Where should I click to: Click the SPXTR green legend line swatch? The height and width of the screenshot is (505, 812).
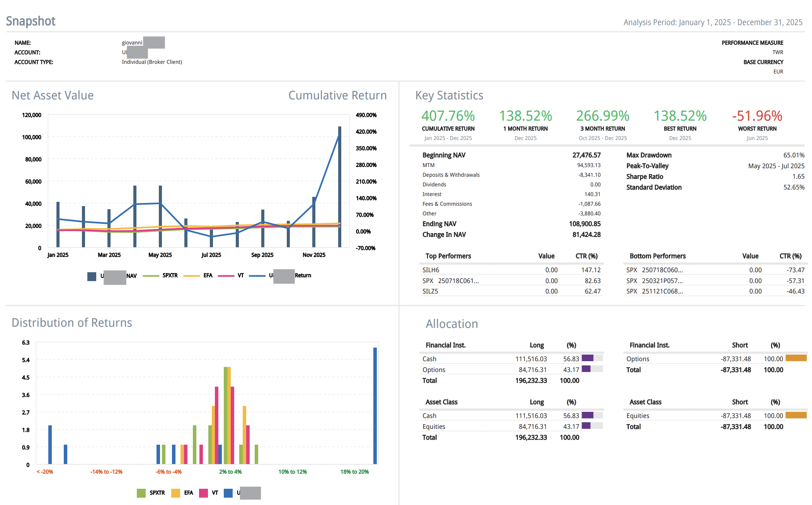(151, 276)
